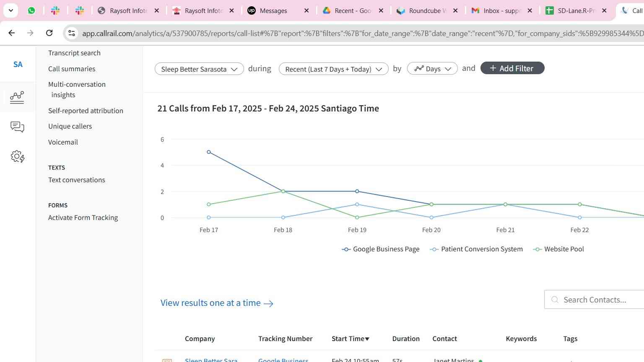Open the Recent (Last 7 Days + Today) date dropdown

pos(333,69)
